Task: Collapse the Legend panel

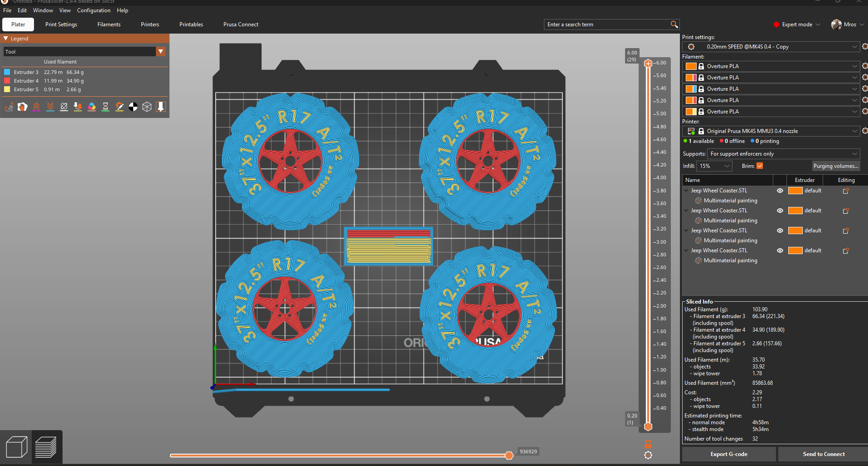Action: pyautogui.click(x=6, y=39)
